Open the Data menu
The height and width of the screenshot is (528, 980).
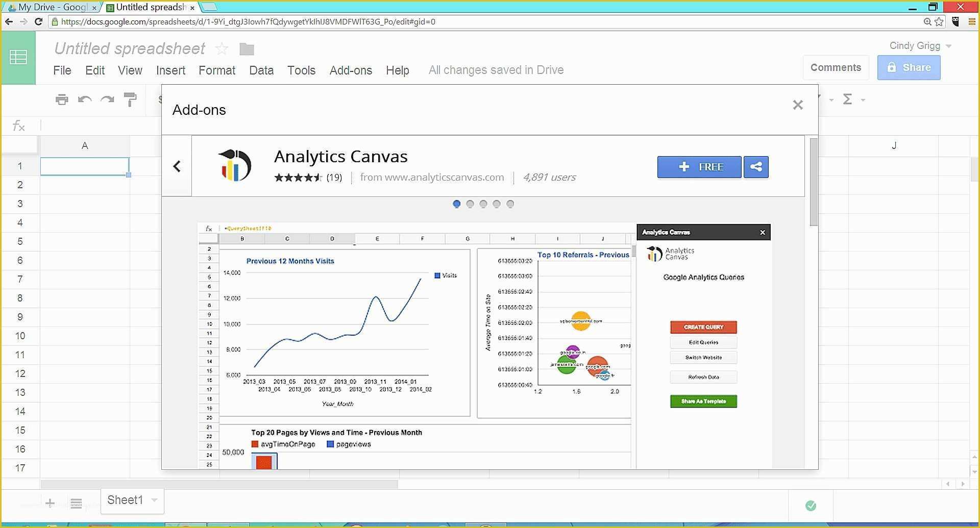261,70
